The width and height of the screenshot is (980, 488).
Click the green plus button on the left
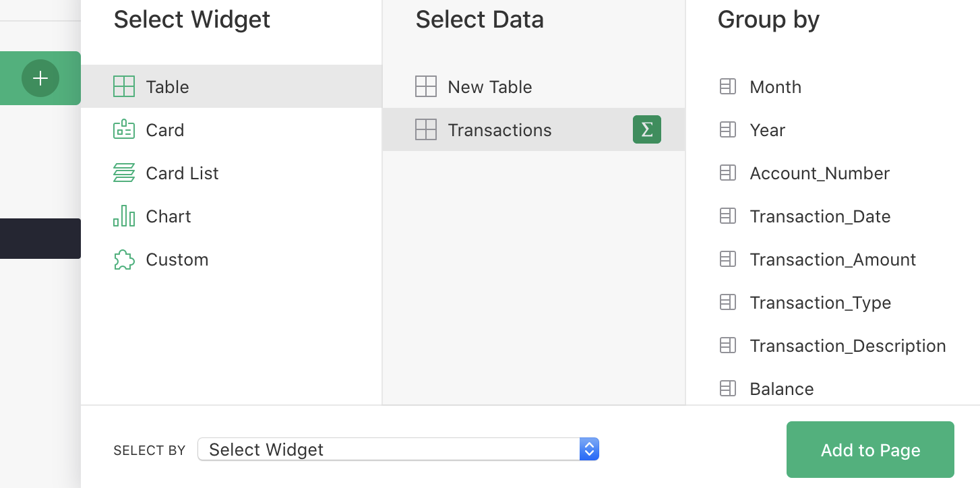(40, 78)
